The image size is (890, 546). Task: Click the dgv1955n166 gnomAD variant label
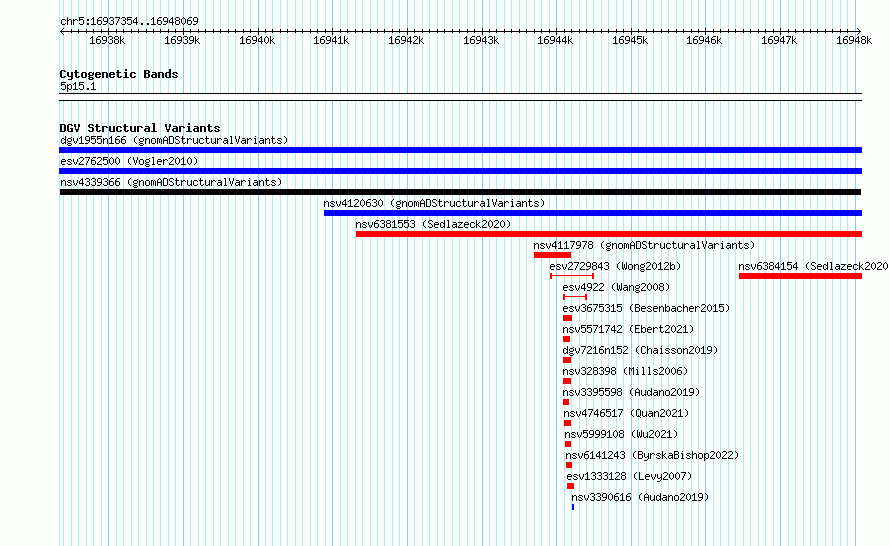click(174, 140)
